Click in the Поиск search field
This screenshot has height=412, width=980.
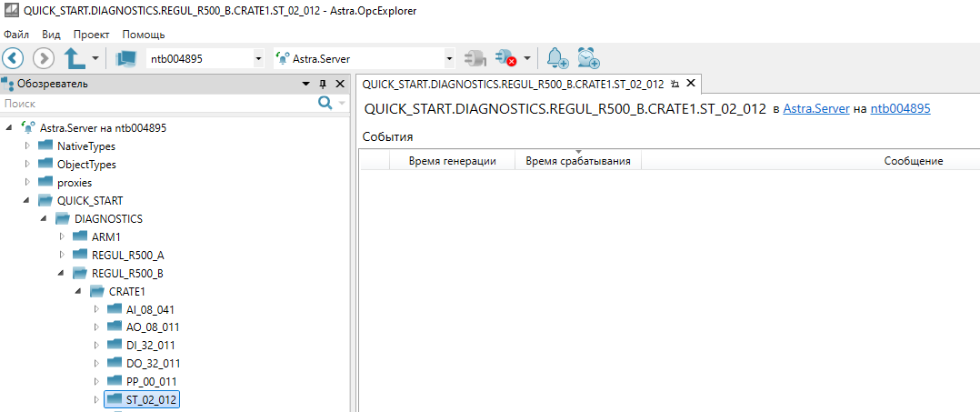(155, 104)
